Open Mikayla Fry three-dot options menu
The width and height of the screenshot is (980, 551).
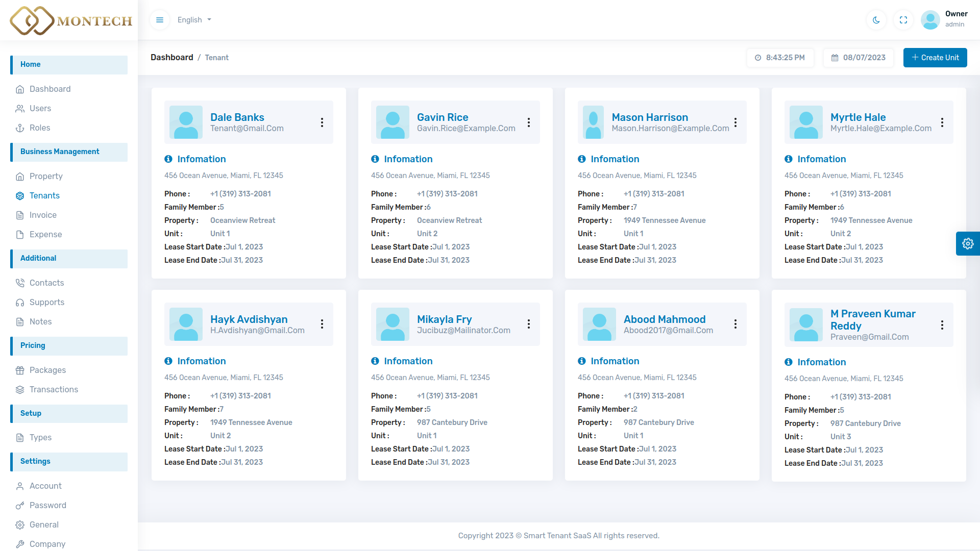coord(529,324)
